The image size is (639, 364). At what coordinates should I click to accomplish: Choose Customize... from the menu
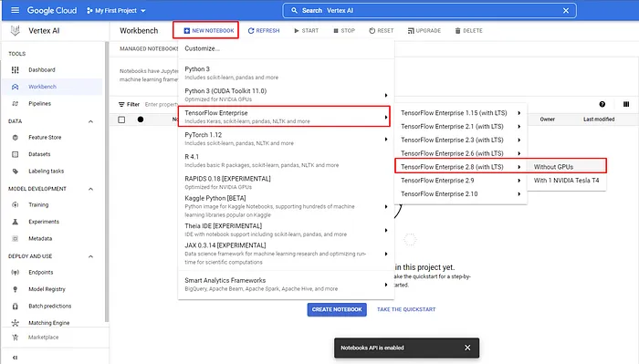[286, 48]
